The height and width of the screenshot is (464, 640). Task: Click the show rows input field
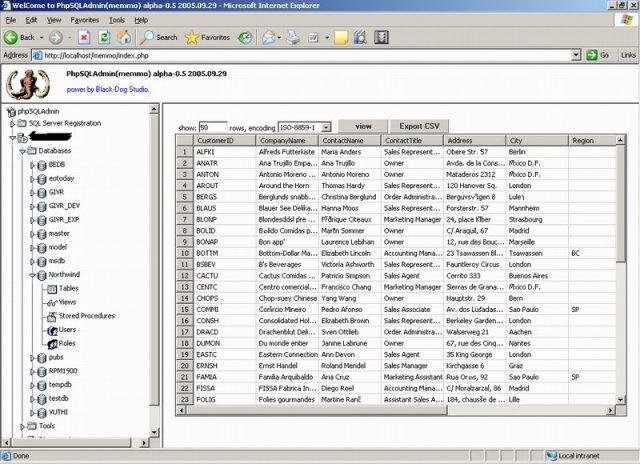pyautogui.click(x=212, y=128)
